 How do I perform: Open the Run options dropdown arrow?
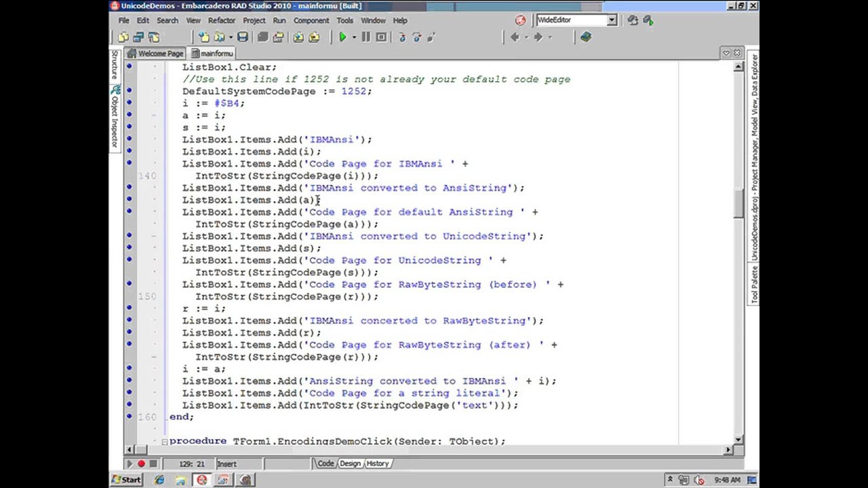[354, 37]
